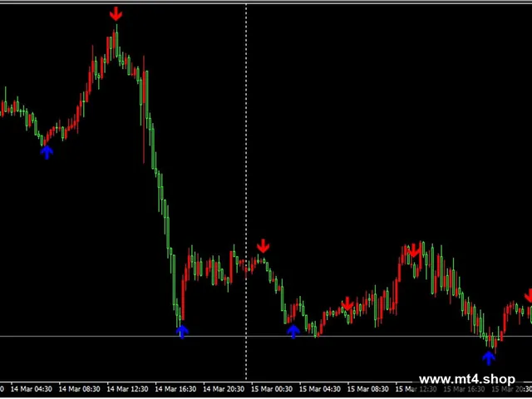Select red sell arrow above 15 Mar 08:30 label
Viewport: 532px width, 399px height.
pyautogui.click(x=347, y=304)
